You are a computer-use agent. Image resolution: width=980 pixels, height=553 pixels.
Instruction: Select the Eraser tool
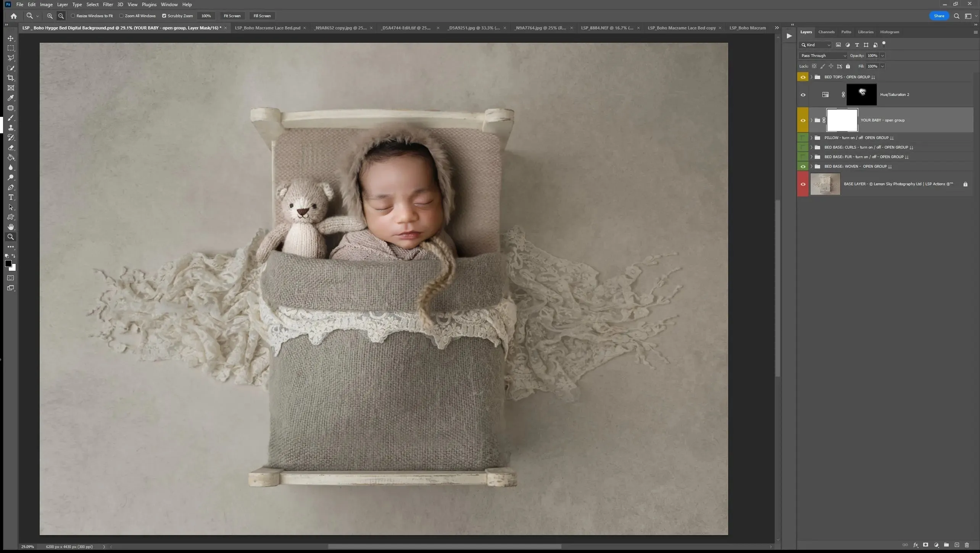pos(11,147)
